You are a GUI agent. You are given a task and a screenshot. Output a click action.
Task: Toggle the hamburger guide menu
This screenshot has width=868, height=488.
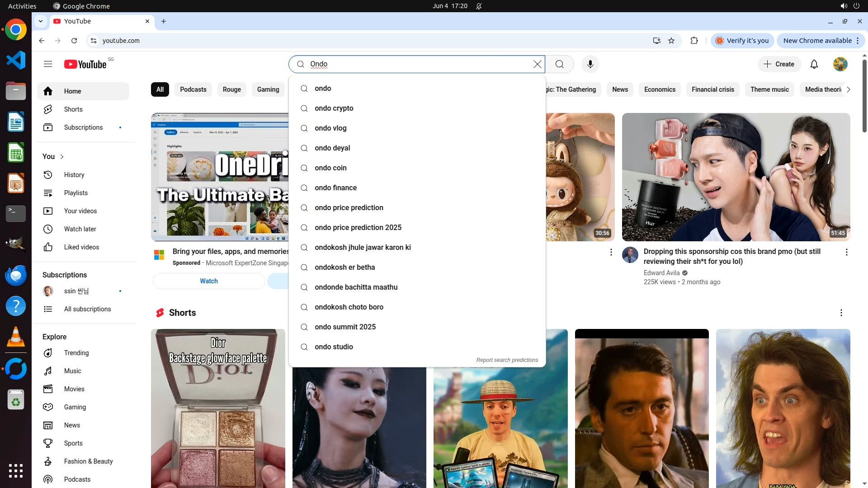coord(48,64)
